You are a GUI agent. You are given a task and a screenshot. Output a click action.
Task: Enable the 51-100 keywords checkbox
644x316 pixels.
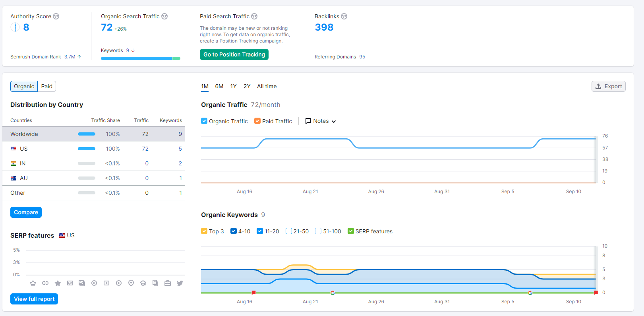point(318,231)
